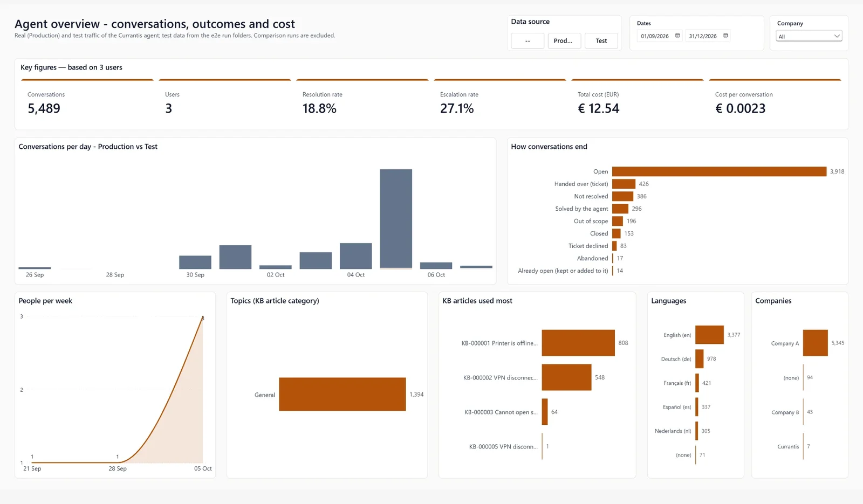Screen dimensions: 863x504
Task: Select the English (en) language bar
Action: tap(709, 335)
